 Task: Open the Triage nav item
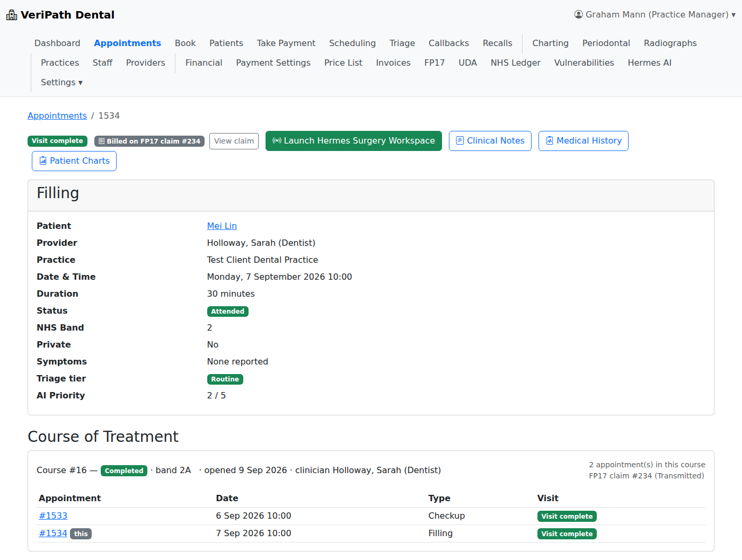402,43
